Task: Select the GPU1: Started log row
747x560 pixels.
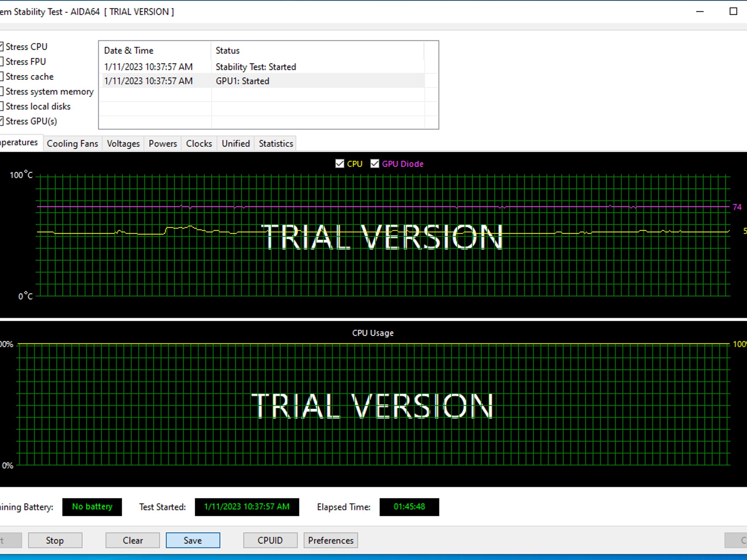Action: coord(242,81)
